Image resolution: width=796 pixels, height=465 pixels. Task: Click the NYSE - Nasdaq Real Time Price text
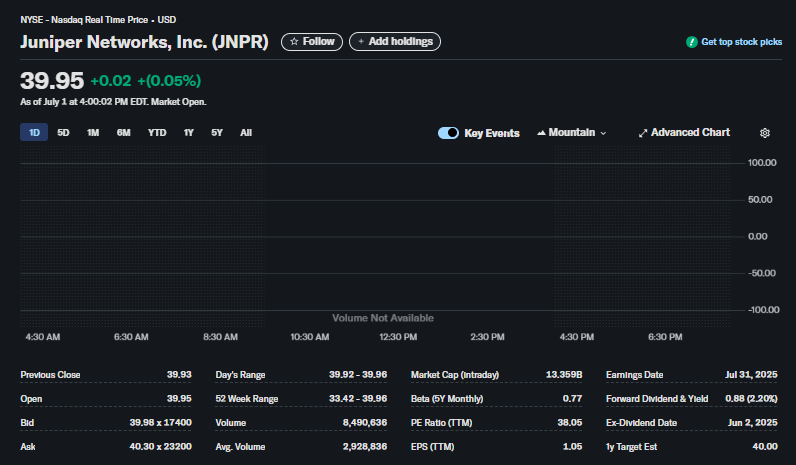coord(84,20)
